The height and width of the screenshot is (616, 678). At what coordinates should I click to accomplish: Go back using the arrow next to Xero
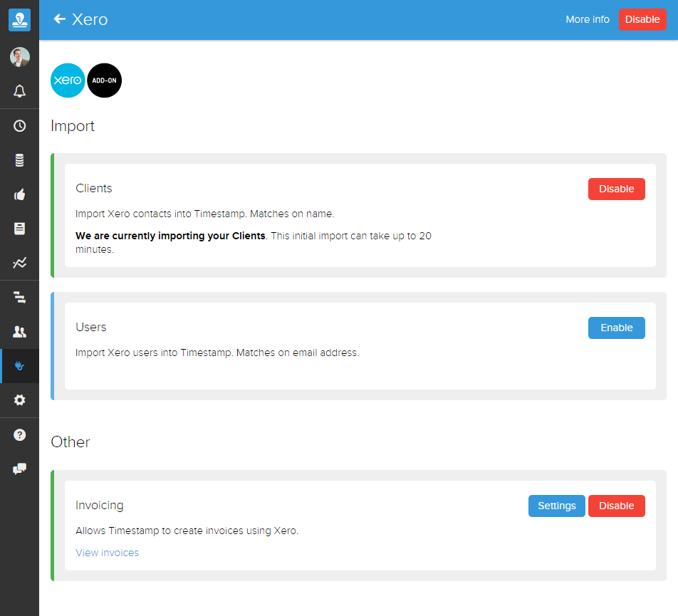pos(59,19)
